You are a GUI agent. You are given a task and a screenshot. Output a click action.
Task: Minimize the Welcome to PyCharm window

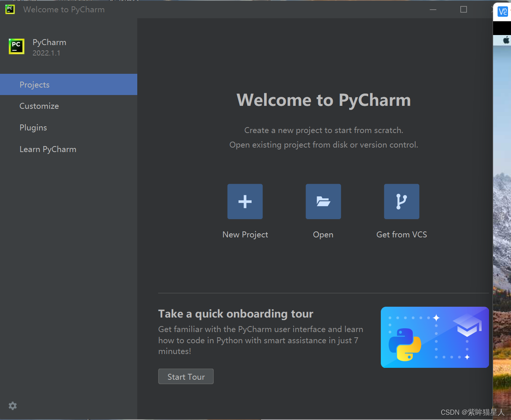pyautogui.click(x=433, y=9)
